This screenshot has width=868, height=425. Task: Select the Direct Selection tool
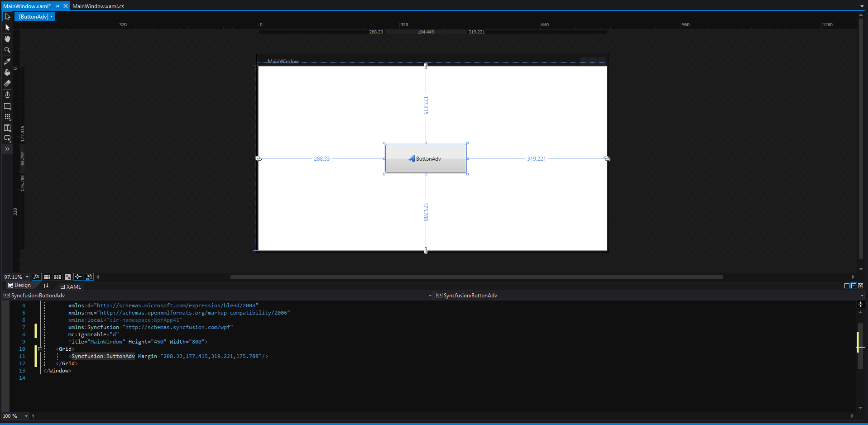pyautogui.click(x=7, y=28)
